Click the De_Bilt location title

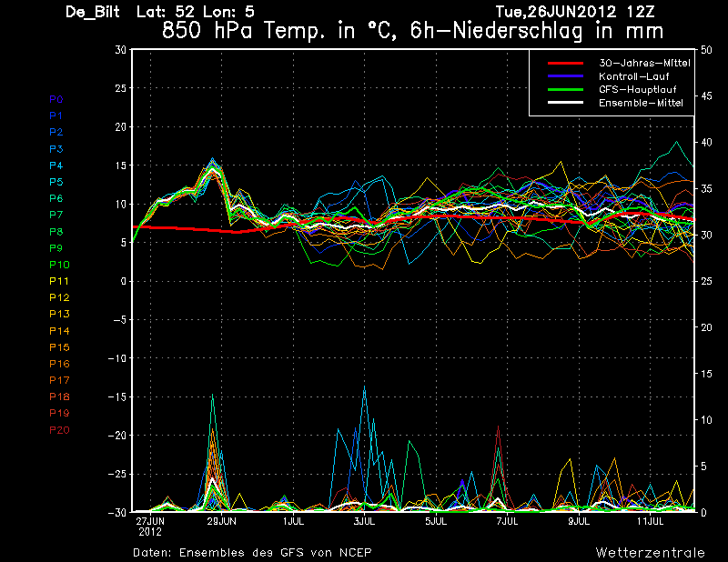tap(93, 12)
